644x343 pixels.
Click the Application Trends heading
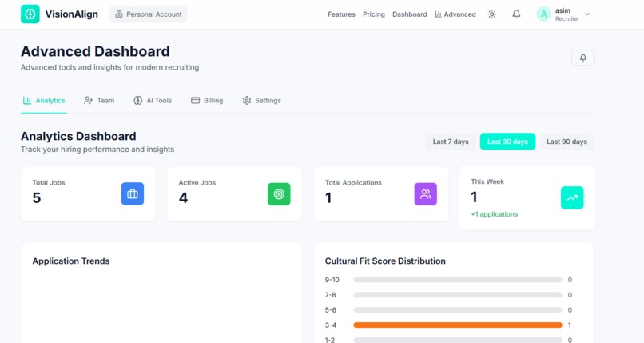point(71,261)
